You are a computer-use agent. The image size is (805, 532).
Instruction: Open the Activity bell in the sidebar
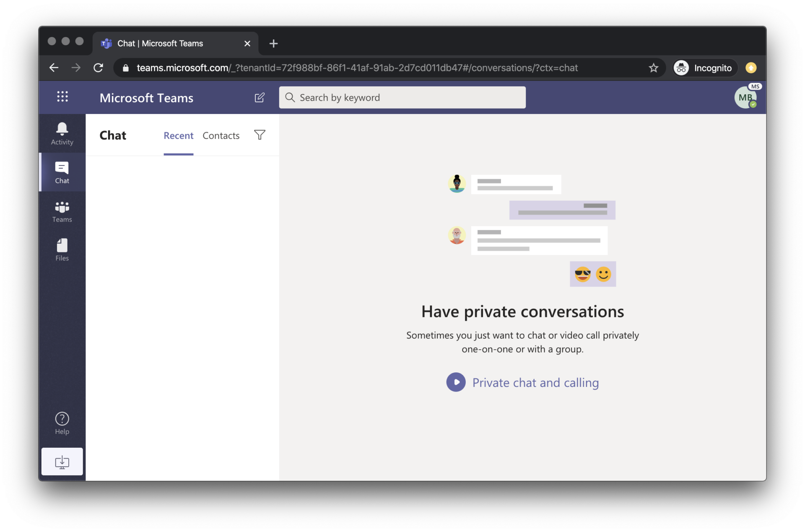(62, 133)
